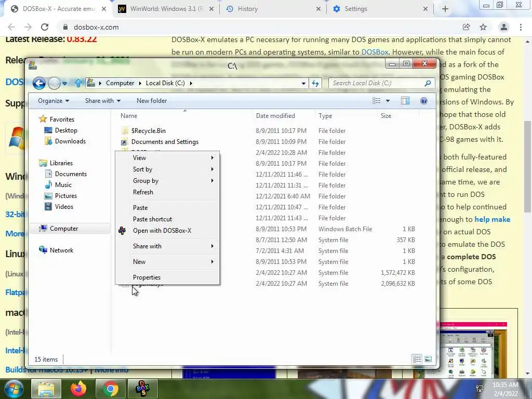532x399 pixels.
Task: Click the search magnifier icon
Action: tap(428, 83)
